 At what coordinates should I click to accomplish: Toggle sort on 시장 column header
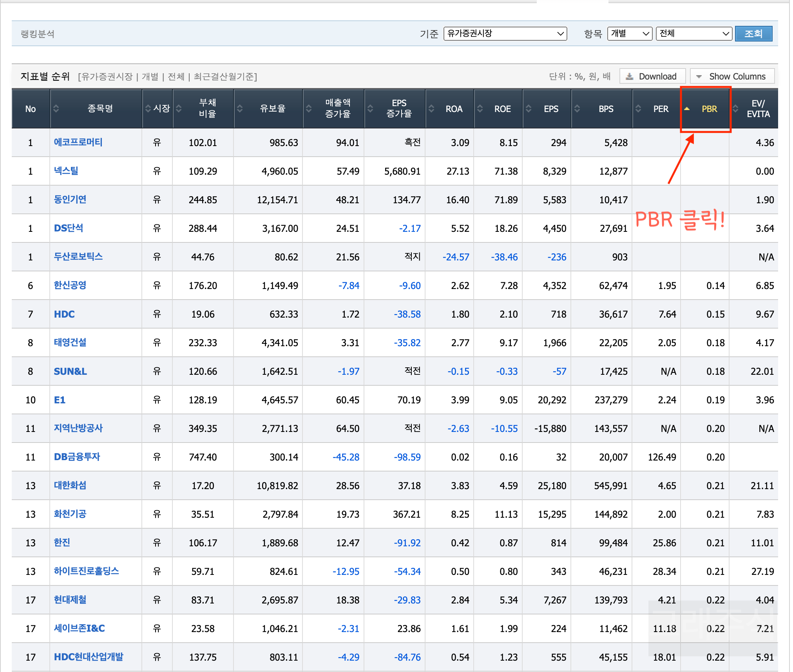tap(148, 109)
